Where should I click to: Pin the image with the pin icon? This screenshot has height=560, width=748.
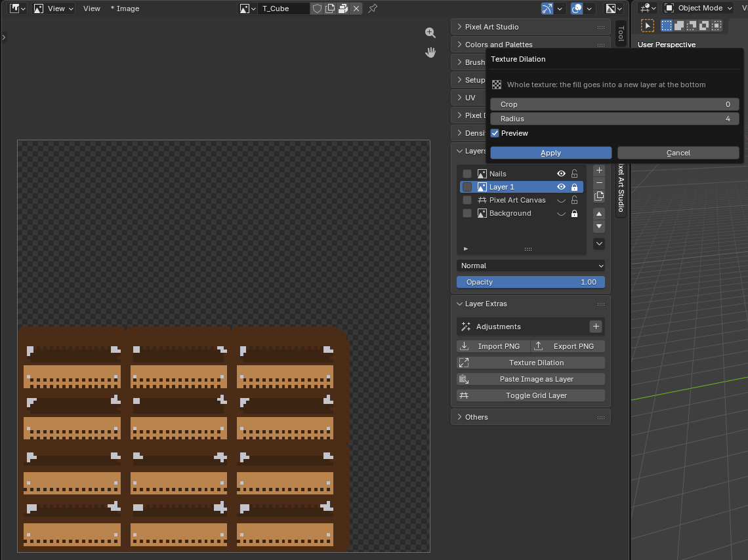373,9
